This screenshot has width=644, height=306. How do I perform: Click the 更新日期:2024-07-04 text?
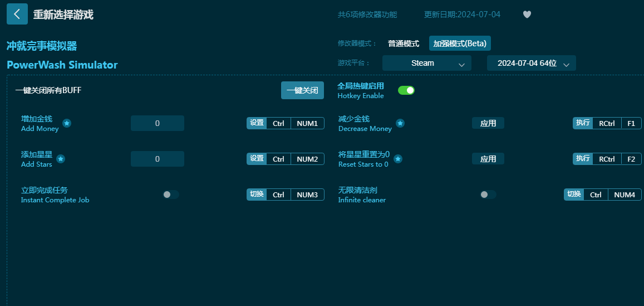(462, 14)
